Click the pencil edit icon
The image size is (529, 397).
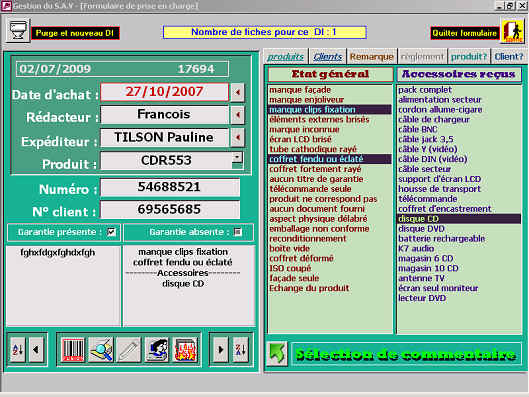tap(129, 350)
